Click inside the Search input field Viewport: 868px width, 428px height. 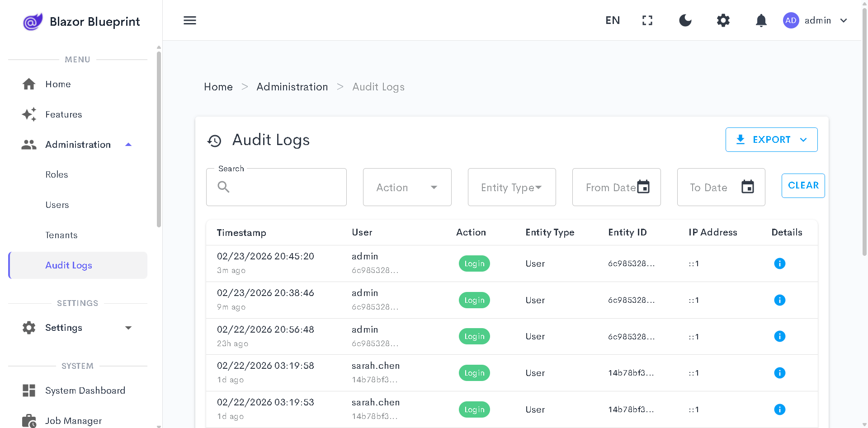(280, 187)
